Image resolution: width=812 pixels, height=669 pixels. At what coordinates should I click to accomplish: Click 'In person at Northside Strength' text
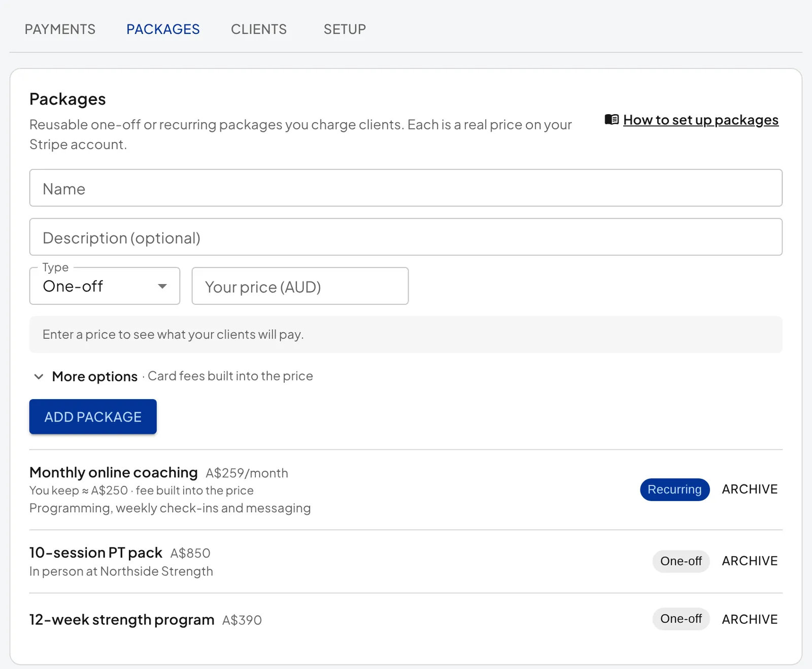pos(121,572)
